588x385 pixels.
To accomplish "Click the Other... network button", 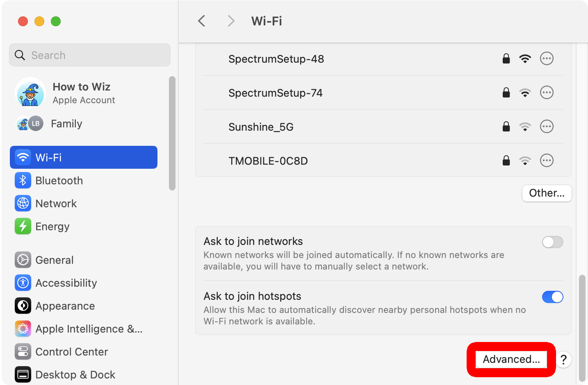I will click(547, 193).
